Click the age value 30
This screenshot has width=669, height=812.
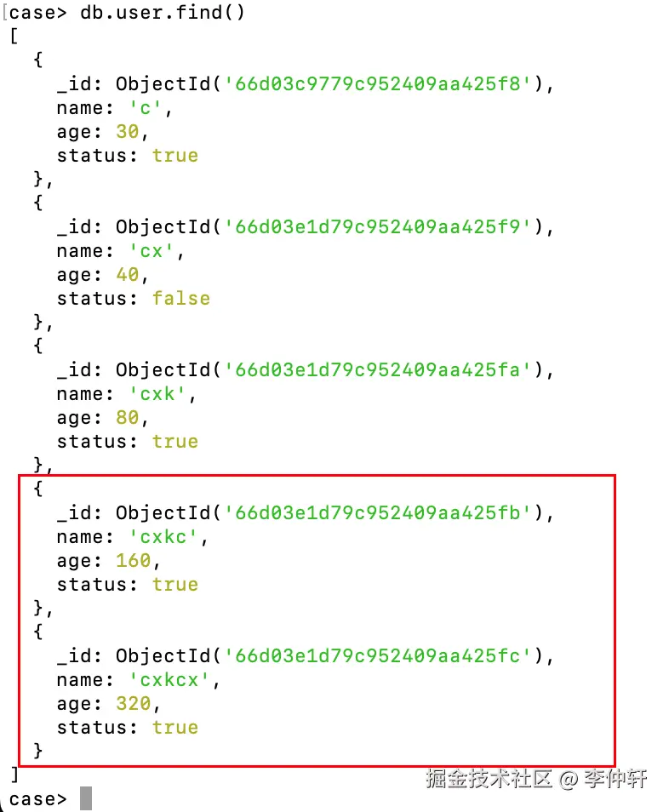click(127, 132)
